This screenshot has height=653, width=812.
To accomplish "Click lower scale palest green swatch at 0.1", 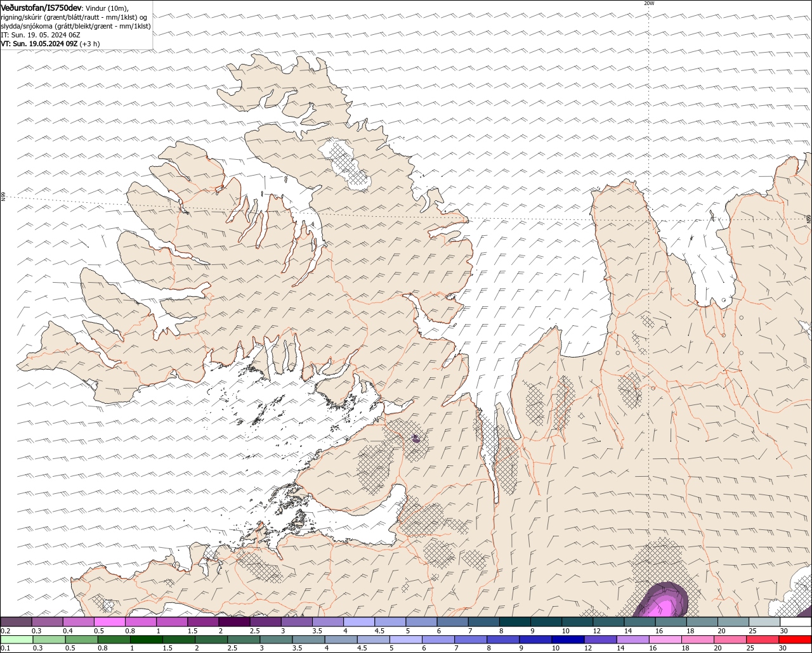I will click(16, 639).
